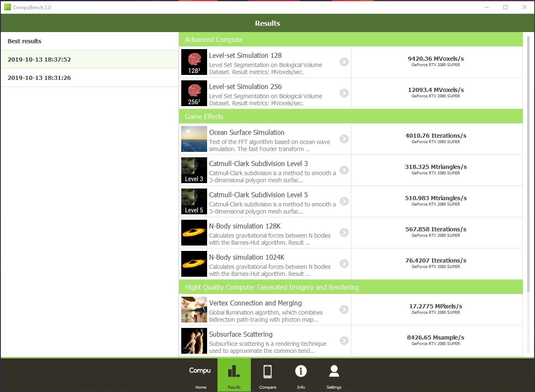The image size is (535, 392).
Task: Click the N-Body simulation 1024K title
Action: (x=247, y=258)
